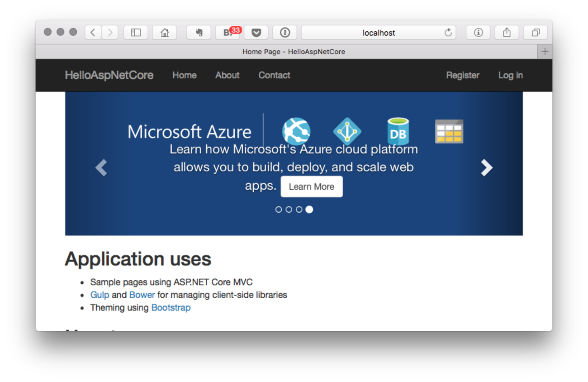Click the 1Password extension icon
588x382 pixels.
point(285,33)
